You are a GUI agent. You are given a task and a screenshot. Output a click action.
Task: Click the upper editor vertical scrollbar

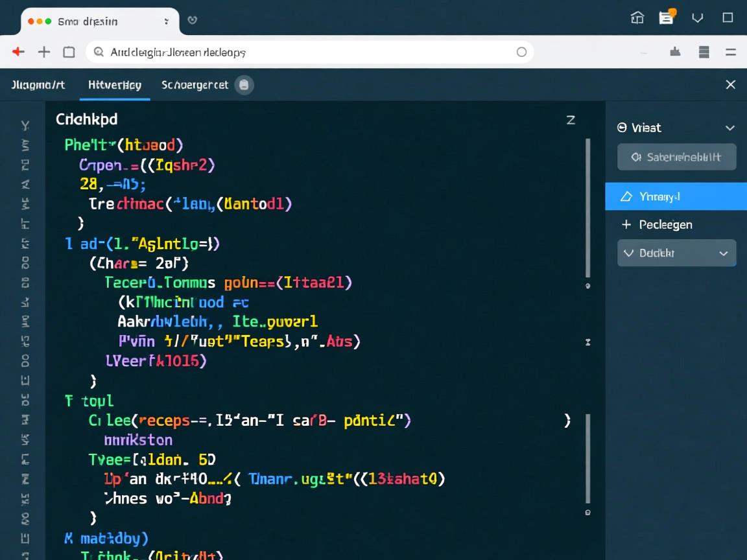tap(588, 207)
